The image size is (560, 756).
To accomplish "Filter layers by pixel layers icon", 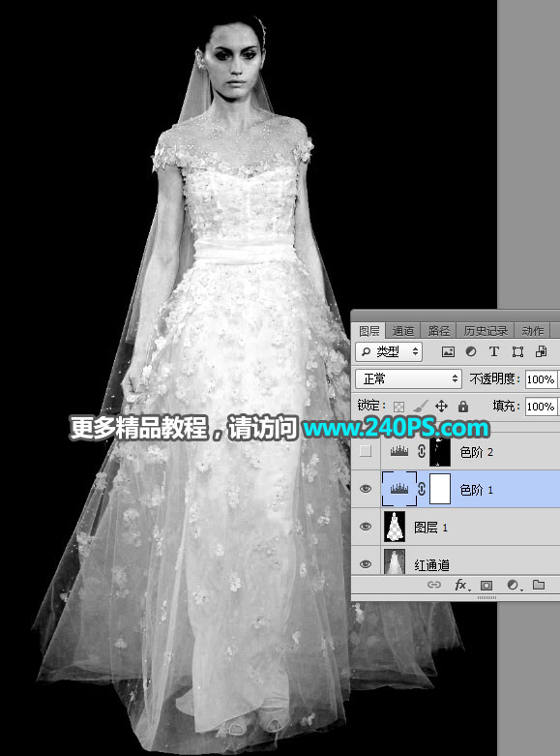I will tap(448, 352).
